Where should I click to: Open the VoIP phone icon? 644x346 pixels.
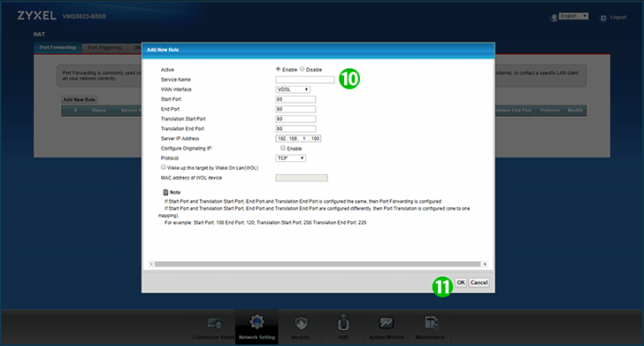coord(343,323)
